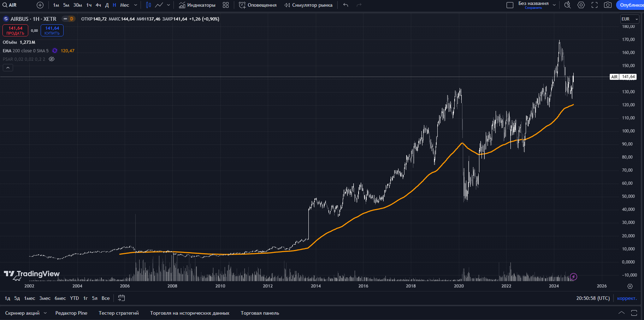The image size is (644, 320).
Task: Click the lightning bolt event marker
Action: point(573,277)
